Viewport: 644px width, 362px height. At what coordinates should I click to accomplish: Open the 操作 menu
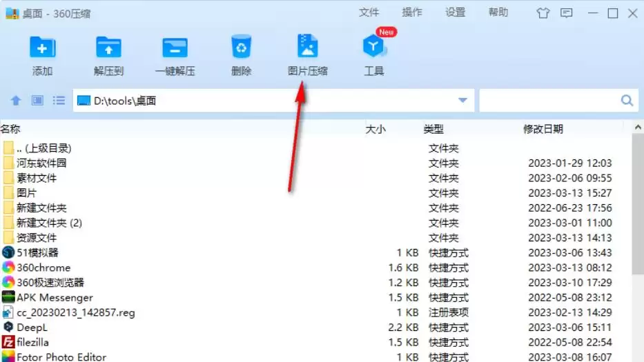pos(412,12)
